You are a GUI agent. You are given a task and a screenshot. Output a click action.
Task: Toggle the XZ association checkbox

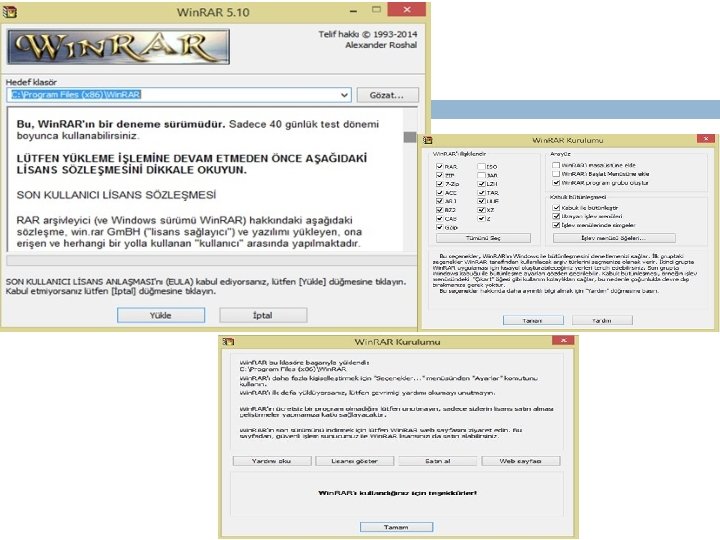(481, 210)
